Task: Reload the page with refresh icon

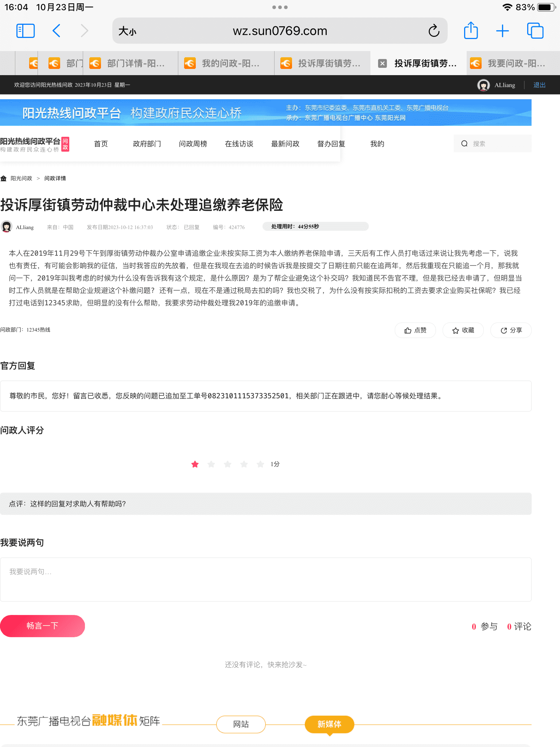Action: point(434,31)
